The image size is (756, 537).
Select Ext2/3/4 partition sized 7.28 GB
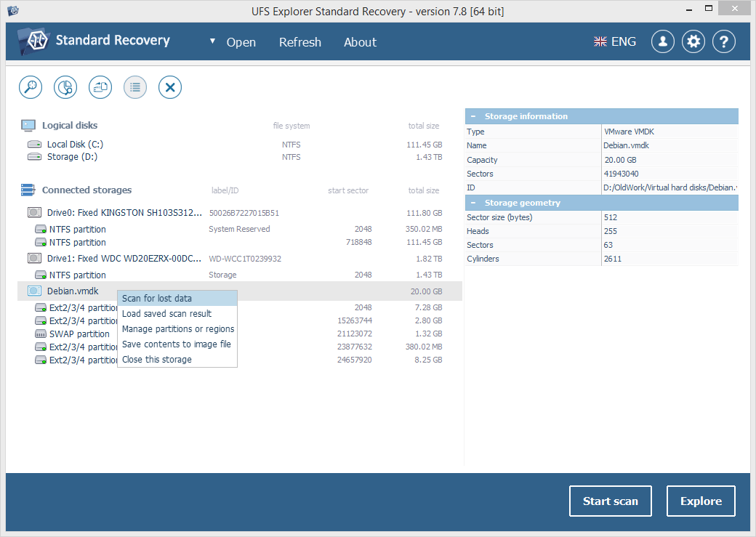239,307
